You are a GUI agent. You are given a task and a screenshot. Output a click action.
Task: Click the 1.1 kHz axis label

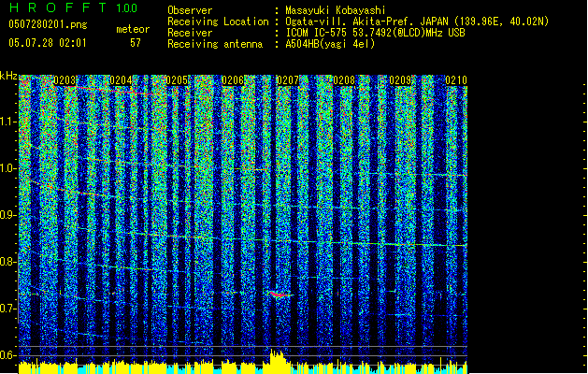[x=8, y=122]
